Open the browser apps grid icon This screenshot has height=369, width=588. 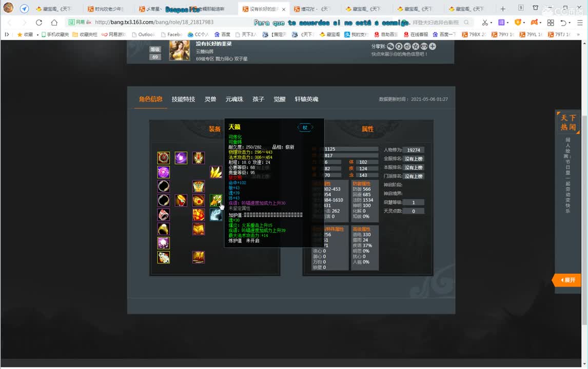click(x=551, y=23)
